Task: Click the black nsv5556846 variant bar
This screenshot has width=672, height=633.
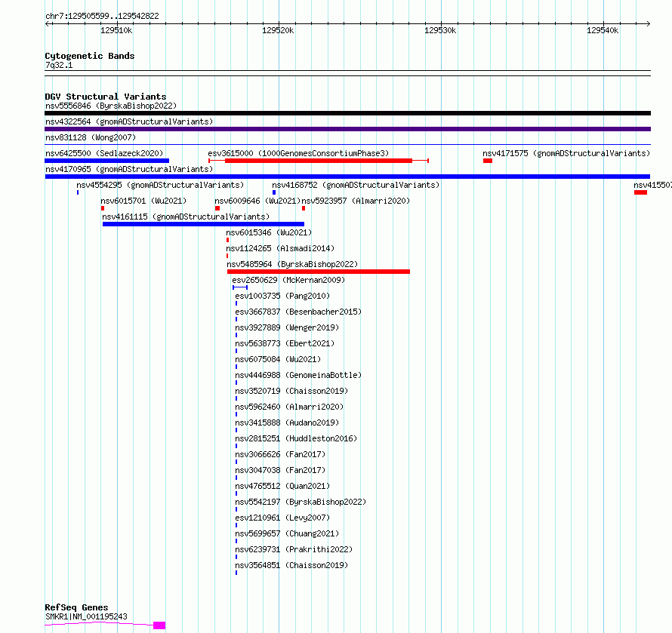Action: (347, 113)
